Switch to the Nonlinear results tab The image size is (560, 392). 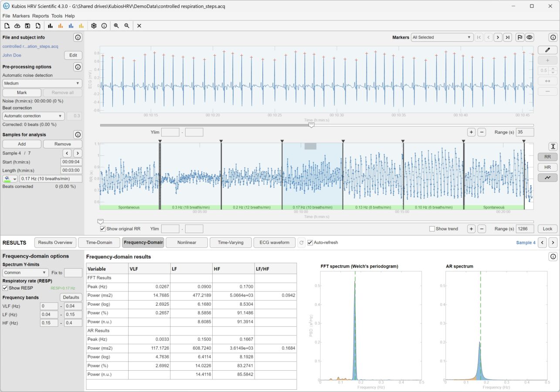(186, 243)
